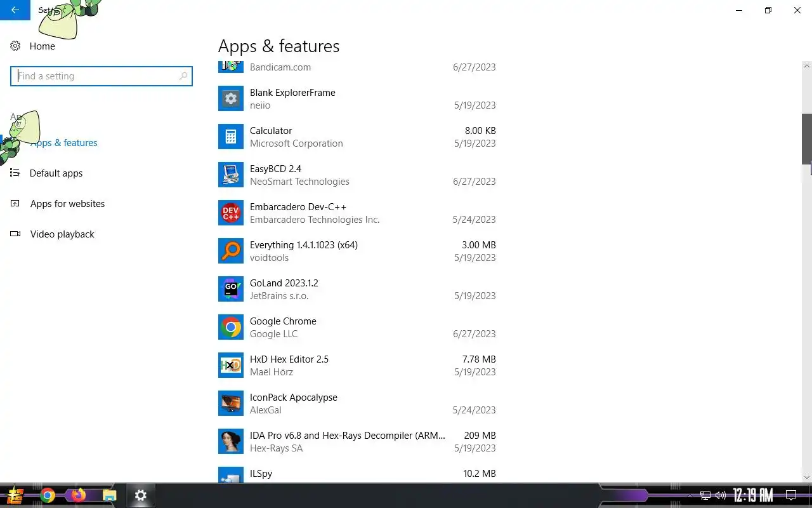Click the NeoSmart Technologies publisher text
812x508 pixels.
(299, 182)
